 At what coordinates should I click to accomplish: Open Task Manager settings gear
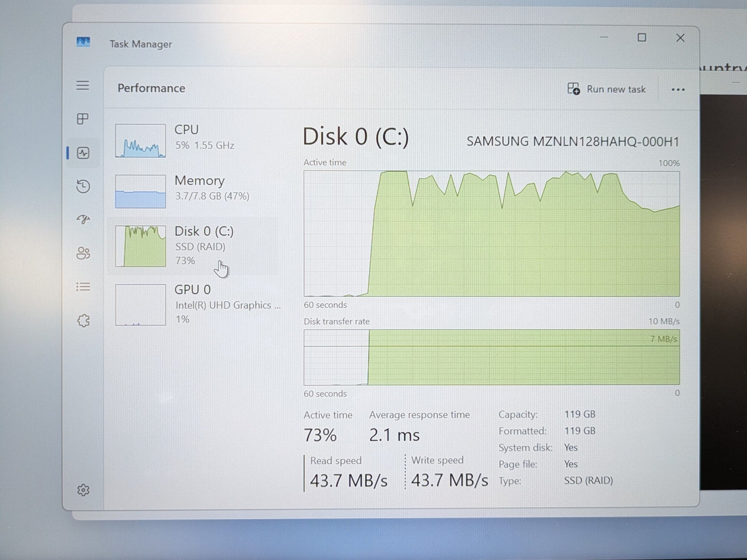(x=83, y=490)
